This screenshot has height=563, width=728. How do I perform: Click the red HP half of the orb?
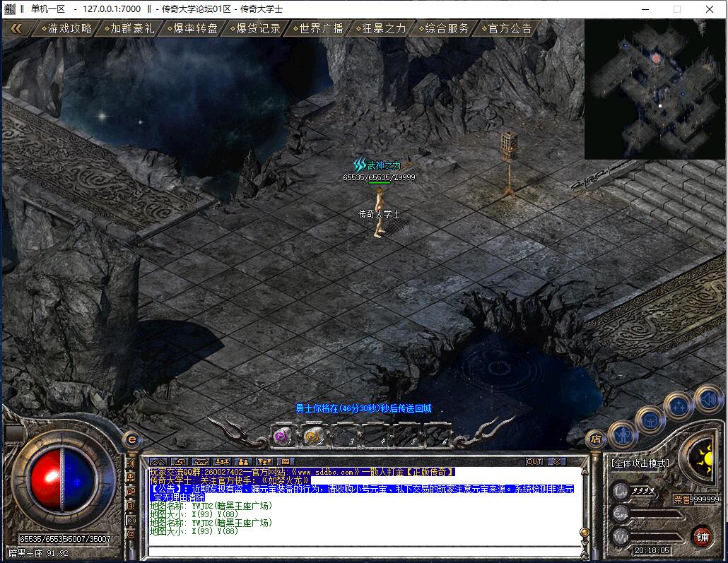(x=45, y=481)
